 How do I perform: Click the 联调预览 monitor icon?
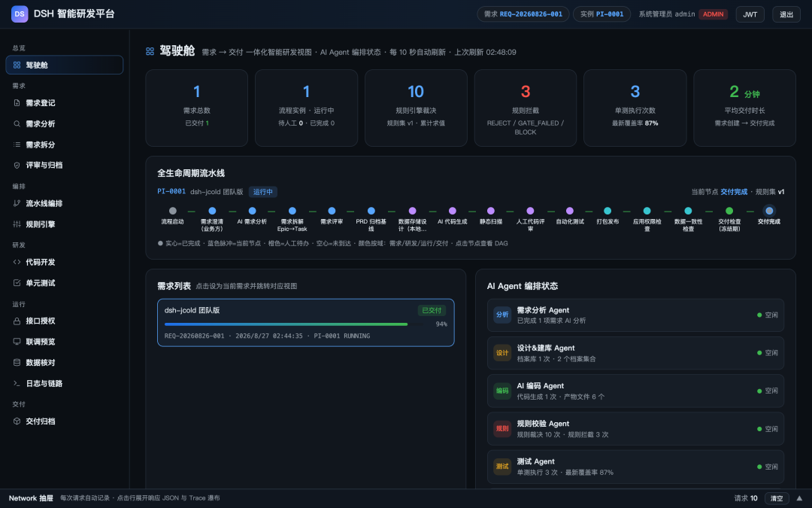point(17,342)
